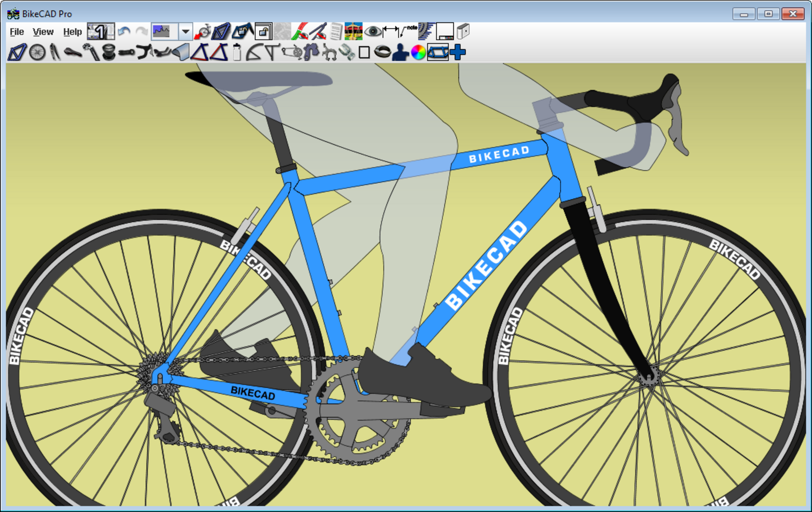
Task: Open the File menu
Action: tap(17, 32)
